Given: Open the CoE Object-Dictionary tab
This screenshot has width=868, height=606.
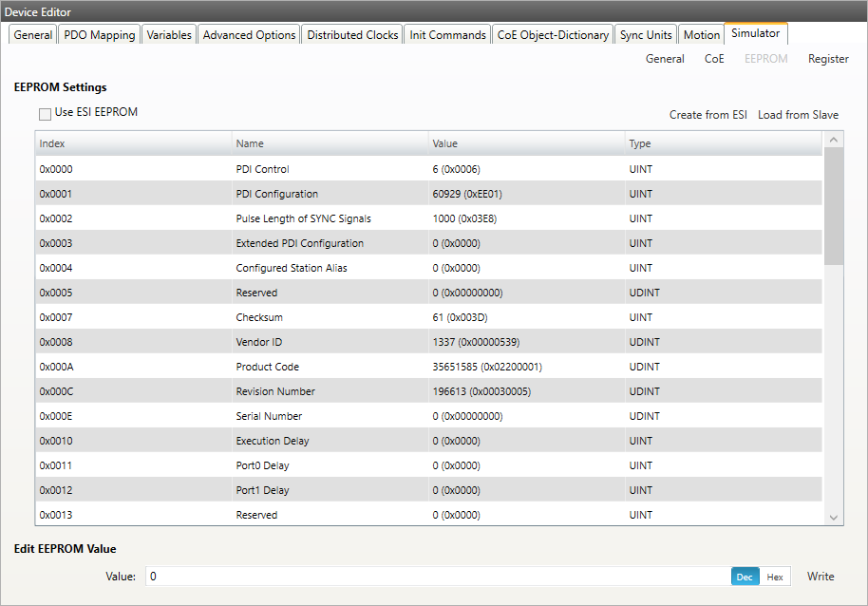Looking at the screenshot, I should click(x=553, y=35).
